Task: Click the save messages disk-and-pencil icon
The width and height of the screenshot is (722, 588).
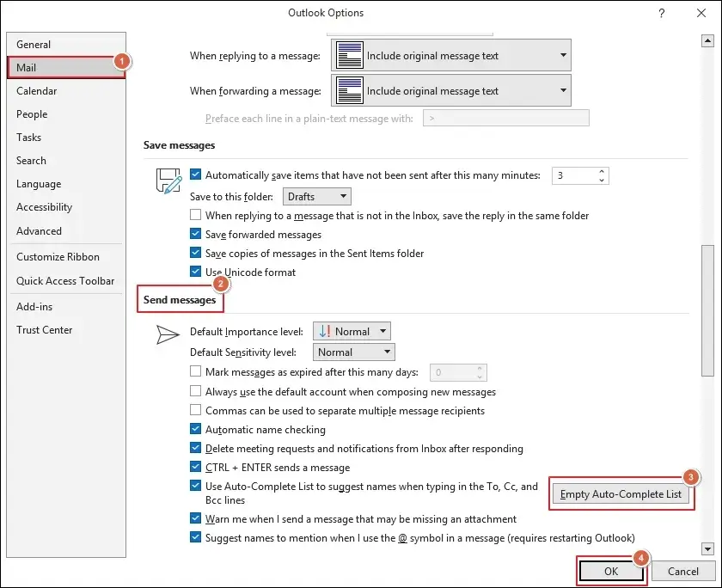Action: click(168, 181)
